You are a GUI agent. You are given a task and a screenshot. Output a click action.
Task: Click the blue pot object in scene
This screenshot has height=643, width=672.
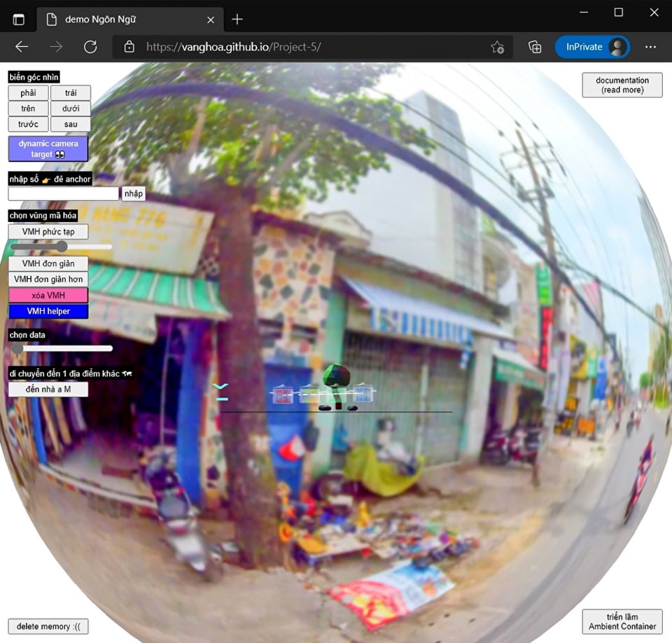(x=363, y=392)
